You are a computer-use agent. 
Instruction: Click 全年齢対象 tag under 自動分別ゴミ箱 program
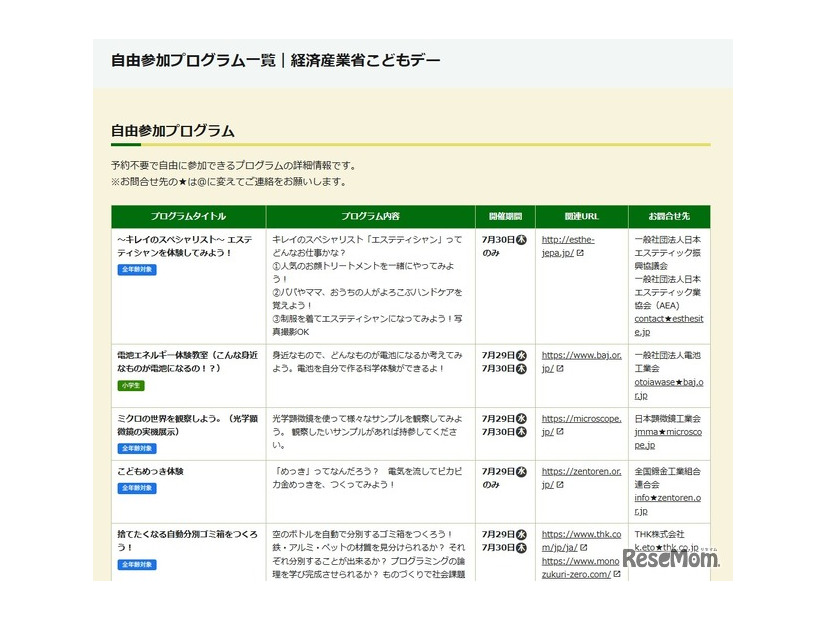tap(137, 564)
